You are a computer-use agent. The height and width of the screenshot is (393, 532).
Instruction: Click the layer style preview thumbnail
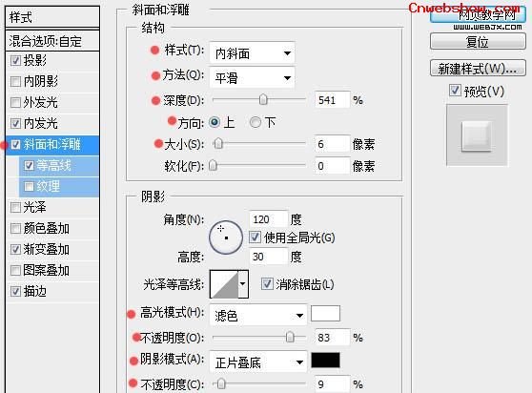(x=477, y=135)
